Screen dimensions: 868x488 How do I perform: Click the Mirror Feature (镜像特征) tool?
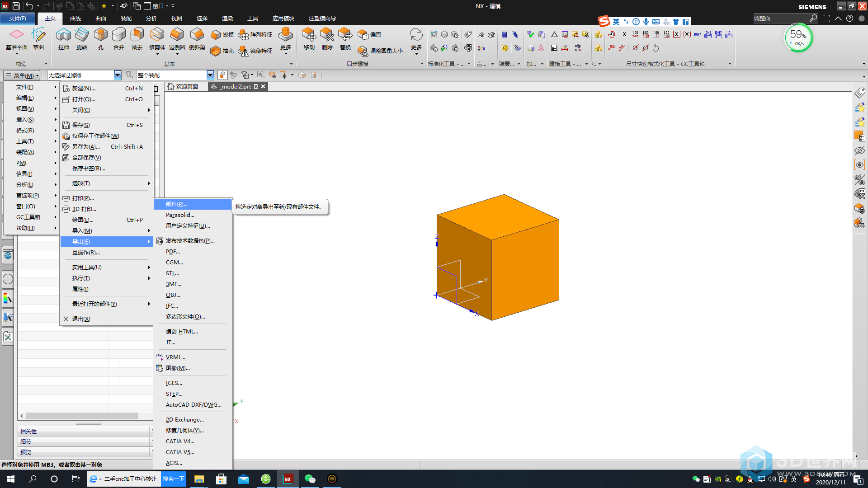255,51
